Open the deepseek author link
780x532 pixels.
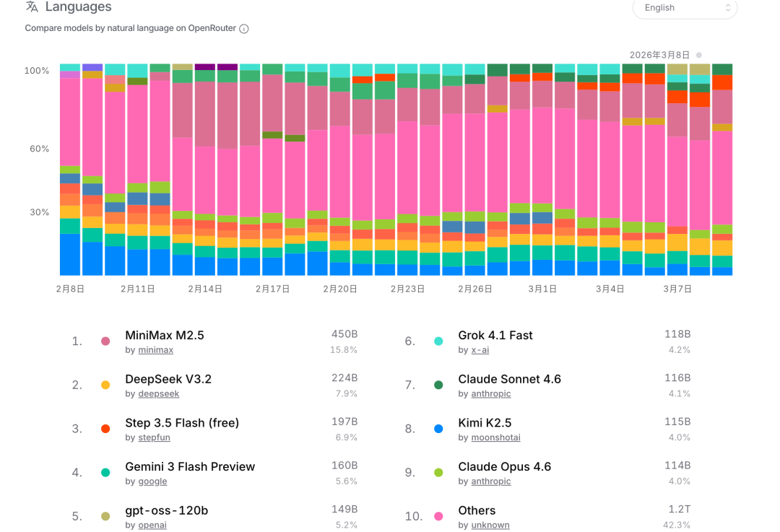[x=158, y=394]
